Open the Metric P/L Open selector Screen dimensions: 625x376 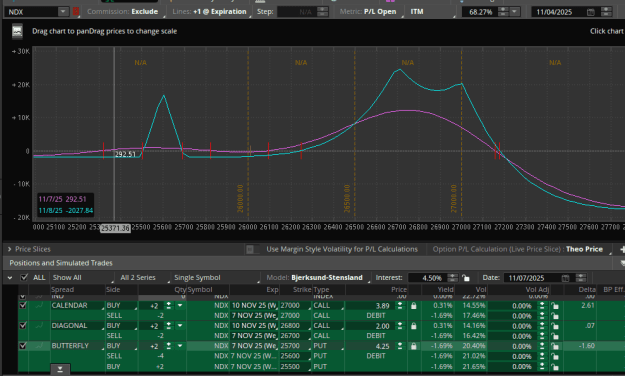368,12
